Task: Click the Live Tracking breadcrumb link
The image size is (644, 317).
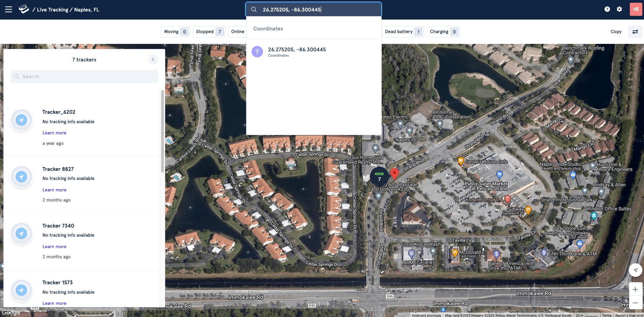Action: (x=53, y=10)
